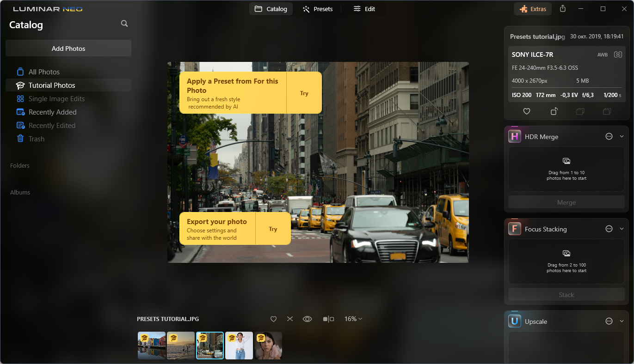Expand the Focus Stacking options chevron

(x=622, y=228)
